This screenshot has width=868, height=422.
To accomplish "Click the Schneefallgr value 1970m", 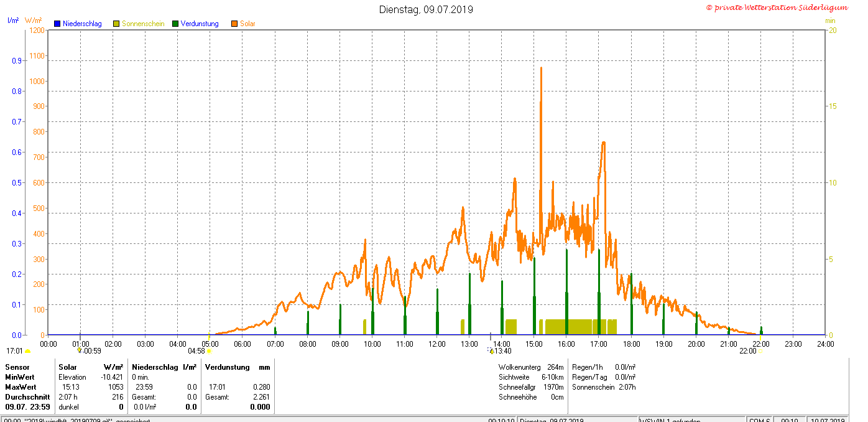I will (553, 387).
